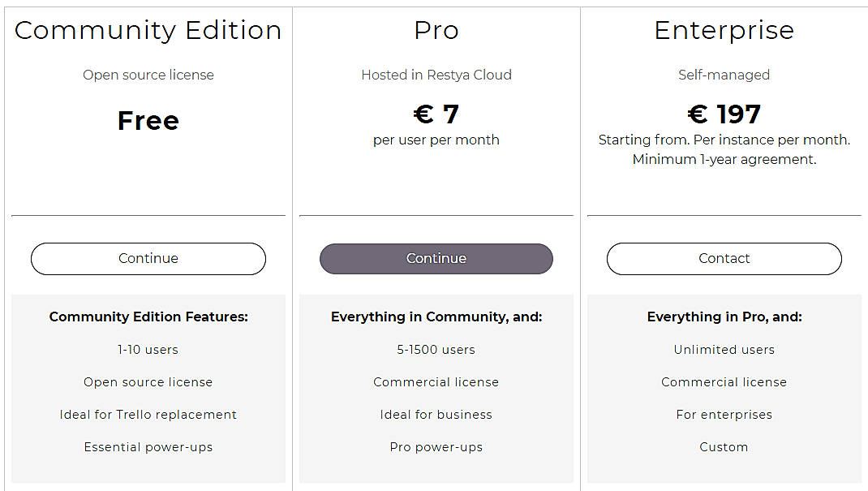Click the Open source license subtitle

[148, 75]
